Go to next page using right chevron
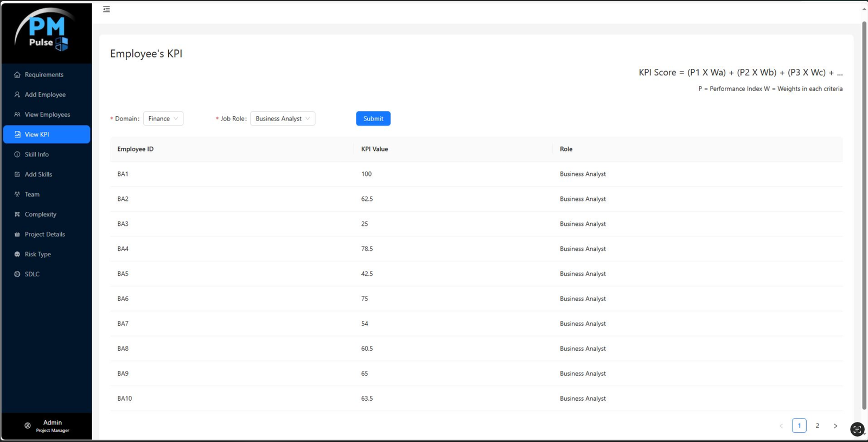This screenshot has width=868, height=442. click(x=835, y=426)
